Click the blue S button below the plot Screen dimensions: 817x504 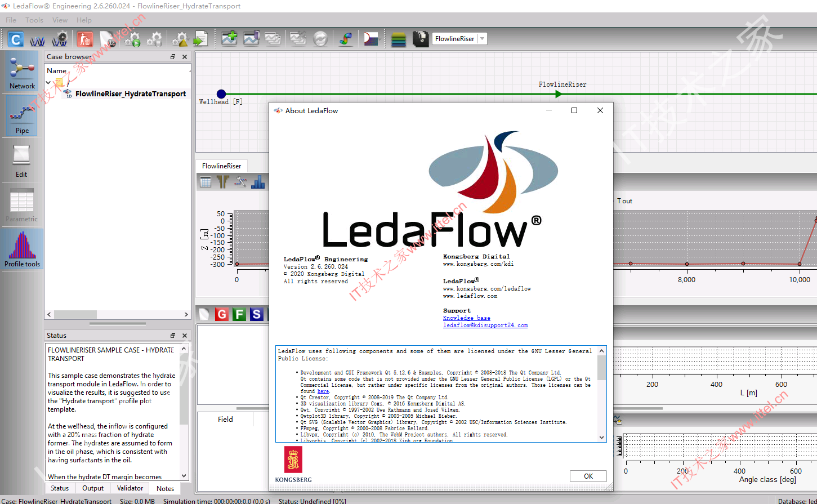(x=257, y=314)
